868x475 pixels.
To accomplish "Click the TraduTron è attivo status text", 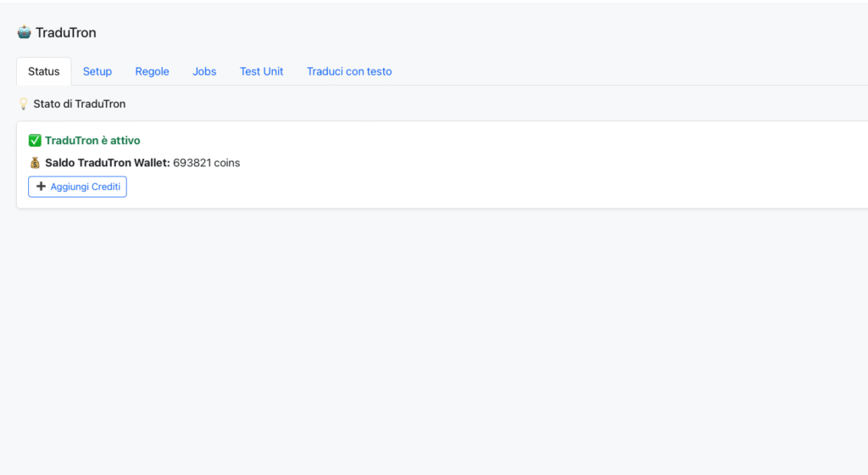I will (x=92, y=141).
